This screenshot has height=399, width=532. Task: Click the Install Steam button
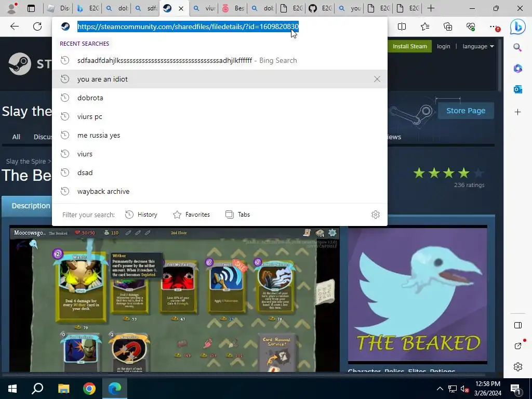click(409, 46)
